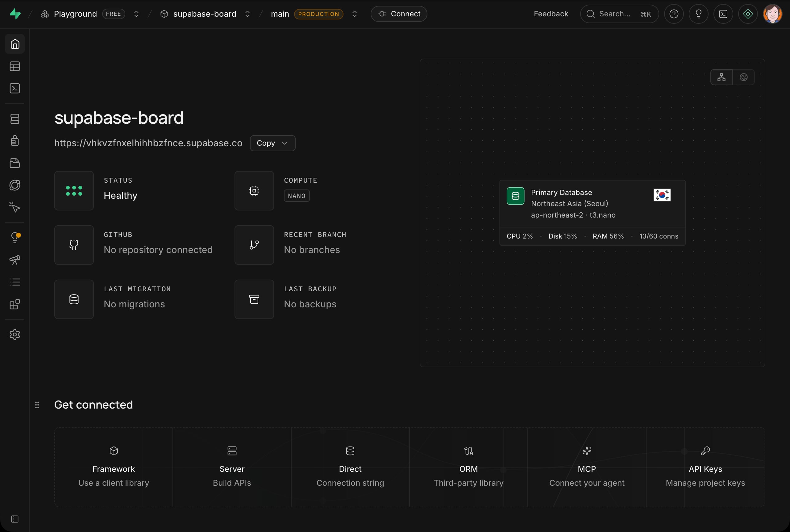Open the Feedback button
The image size is (790, 532).
551,14
